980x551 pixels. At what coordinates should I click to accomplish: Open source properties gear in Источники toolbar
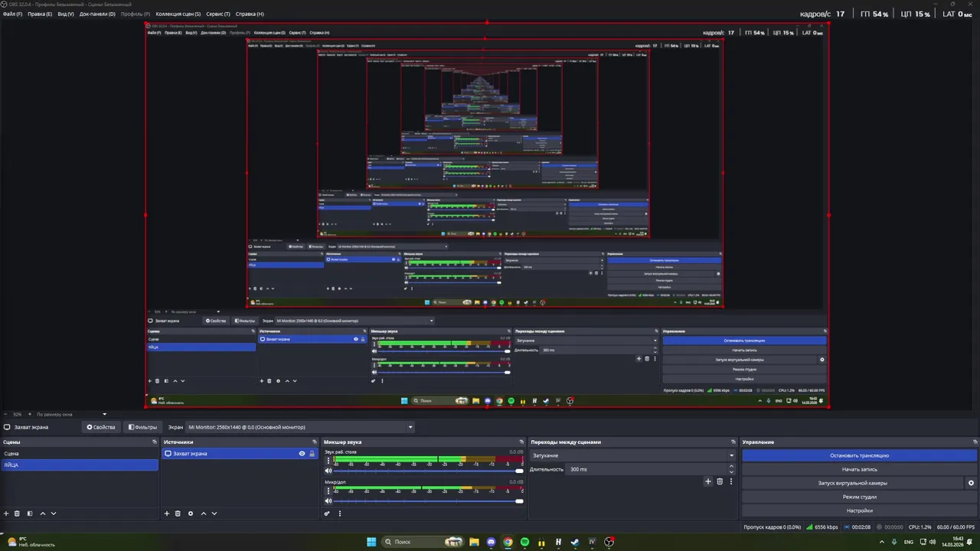191,514
